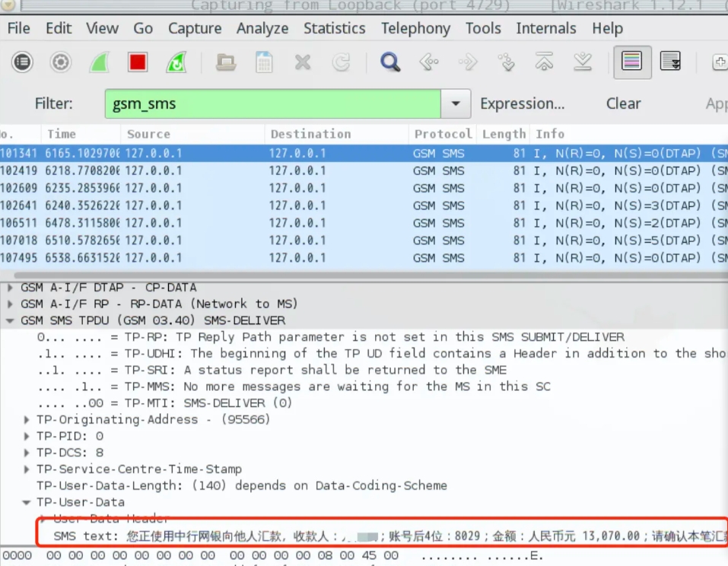Go to specified packet icon
Screen dimensions: 728x566
point(506,62)
